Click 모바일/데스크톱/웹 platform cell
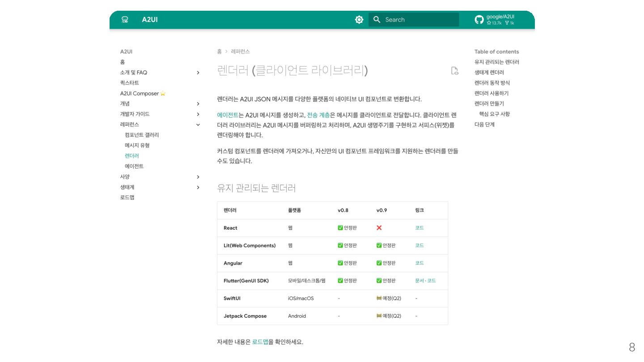This screenshot has width=644, height=362. pos(307,281)
